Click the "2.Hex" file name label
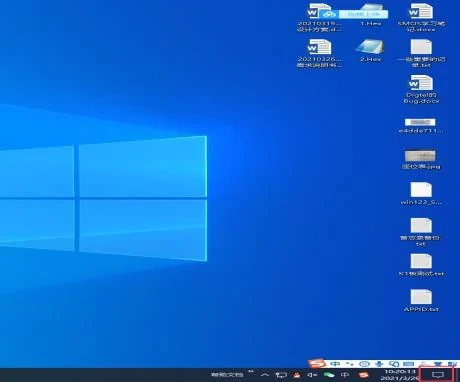The image size is (460, 382). tap(371, 60)
